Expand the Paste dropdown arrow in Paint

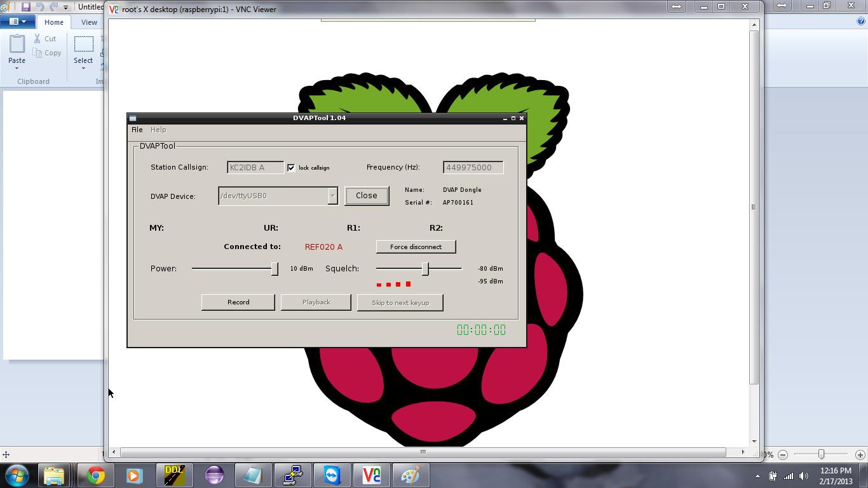(x=17, y=68)
